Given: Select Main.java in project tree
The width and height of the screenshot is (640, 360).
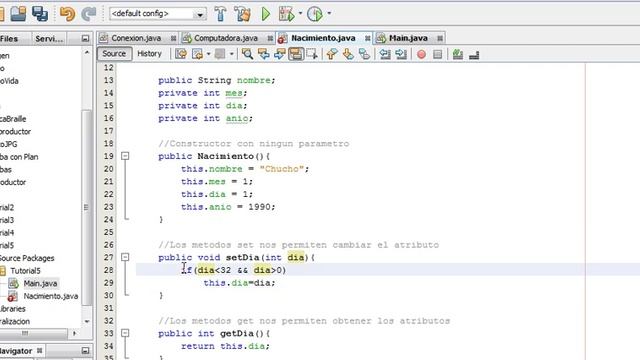Looking at the screenshot, I should pos(40,283).
